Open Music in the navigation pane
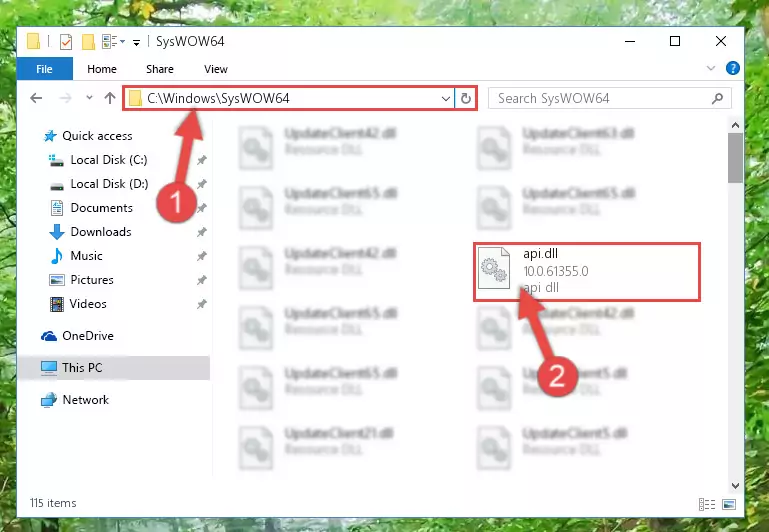This screenshot has height=532, width=769. (x=86, y=256)
